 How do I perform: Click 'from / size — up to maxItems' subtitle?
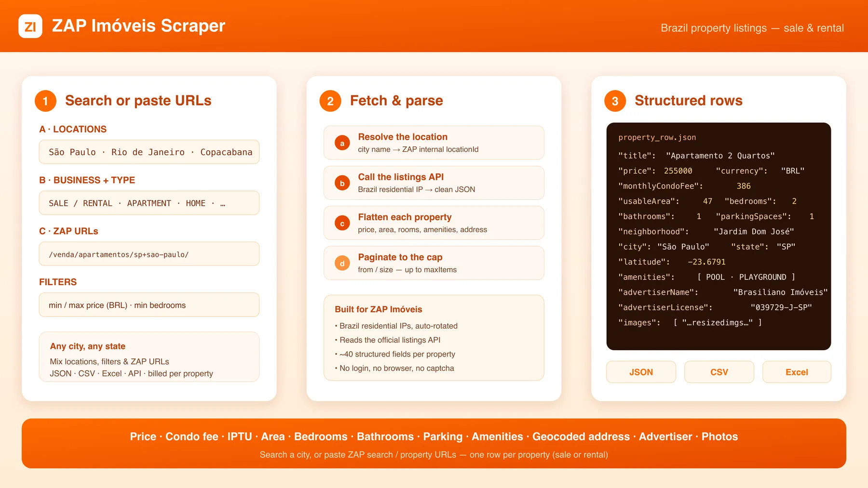pyautogui.click(x=407, y=270)
